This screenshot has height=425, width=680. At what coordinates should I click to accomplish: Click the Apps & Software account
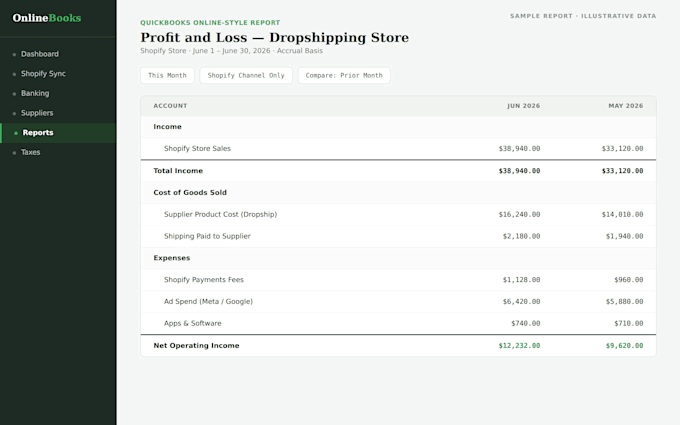(x=193, y=324)
